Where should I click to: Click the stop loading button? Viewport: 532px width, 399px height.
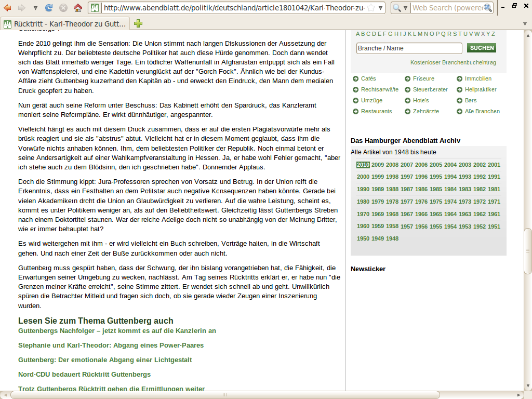coord(63,7)
